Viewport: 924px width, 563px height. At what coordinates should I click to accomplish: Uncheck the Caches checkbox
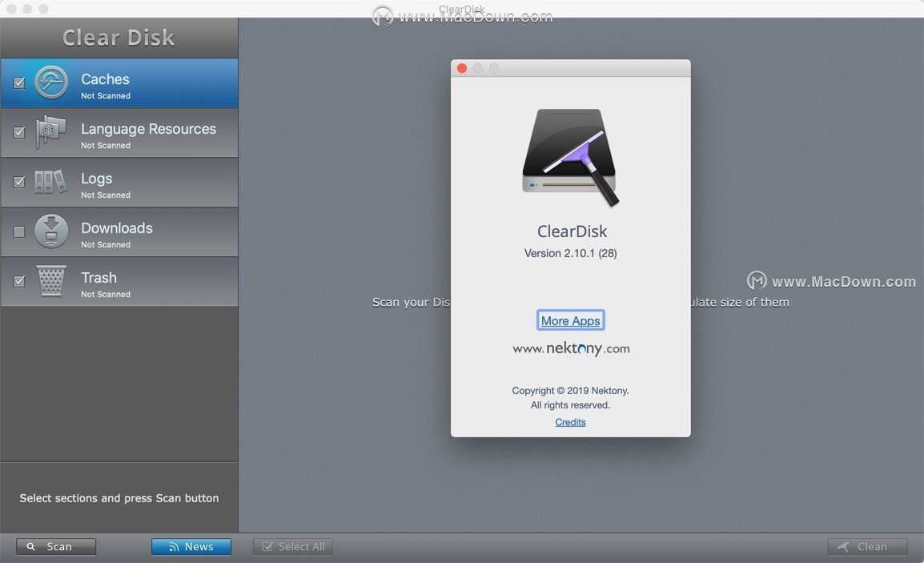pos(19,82)
